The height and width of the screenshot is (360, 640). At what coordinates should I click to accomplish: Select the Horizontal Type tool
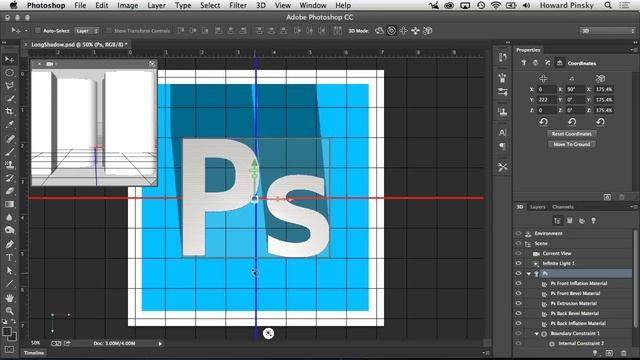click(x=9, y=257)
